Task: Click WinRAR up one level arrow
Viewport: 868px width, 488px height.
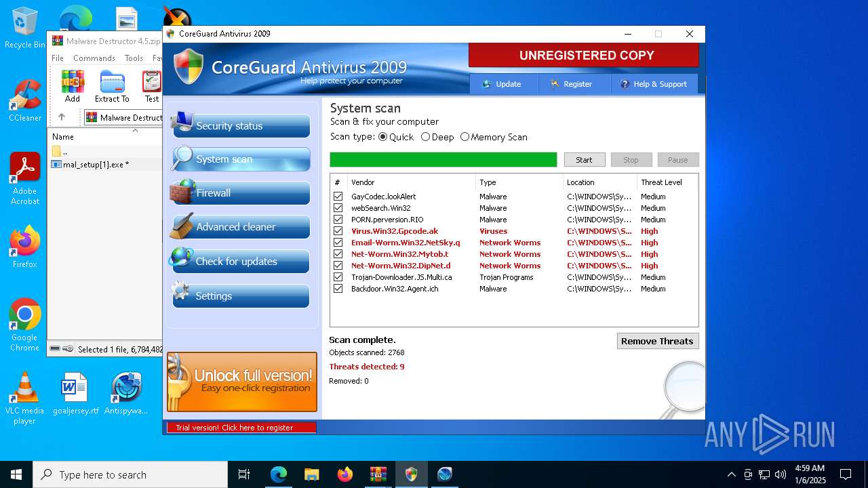Action: pyautogui.click(x=61, y=117)
